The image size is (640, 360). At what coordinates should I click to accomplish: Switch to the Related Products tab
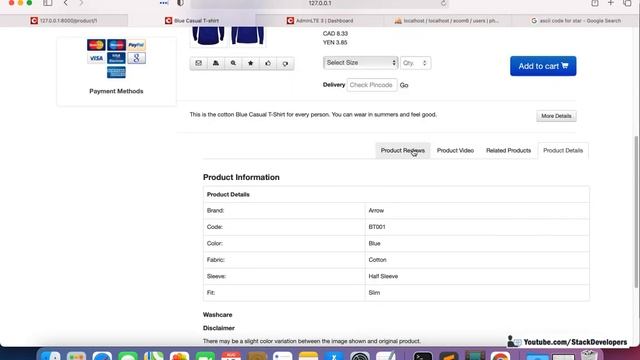point(509,151)
